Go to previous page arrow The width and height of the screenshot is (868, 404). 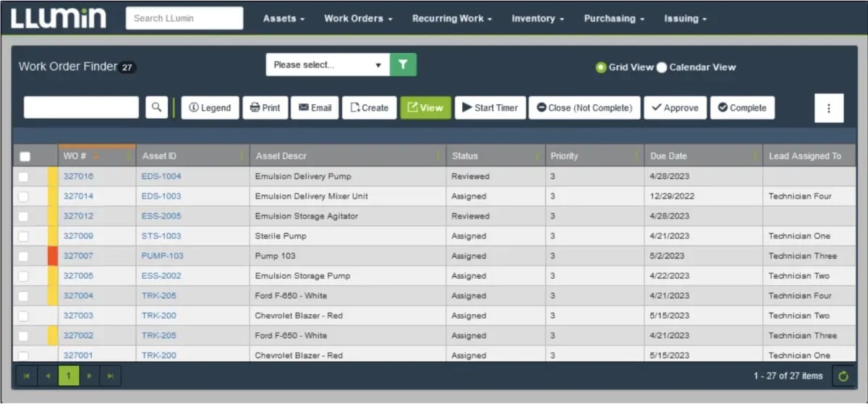(x=48, y=376)
